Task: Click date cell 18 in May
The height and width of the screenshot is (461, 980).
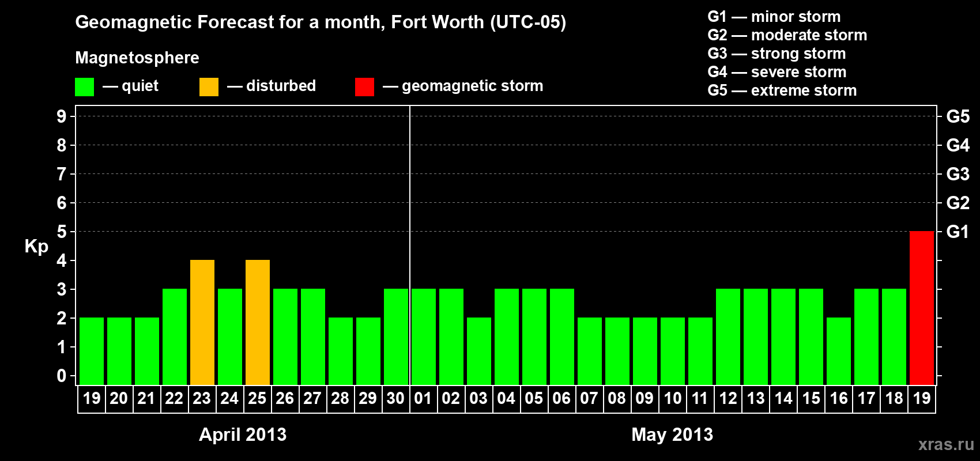Action: tap(894, 399)
